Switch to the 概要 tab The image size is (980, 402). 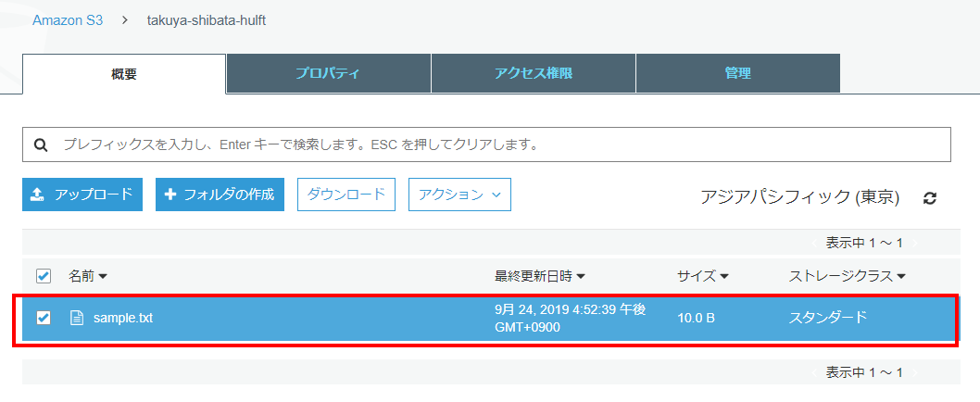click(124, 74)
